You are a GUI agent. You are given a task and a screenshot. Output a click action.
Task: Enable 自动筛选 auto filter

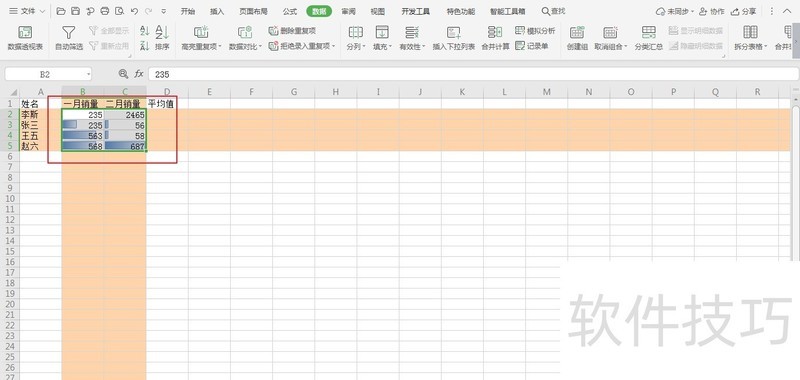[69, 38]
